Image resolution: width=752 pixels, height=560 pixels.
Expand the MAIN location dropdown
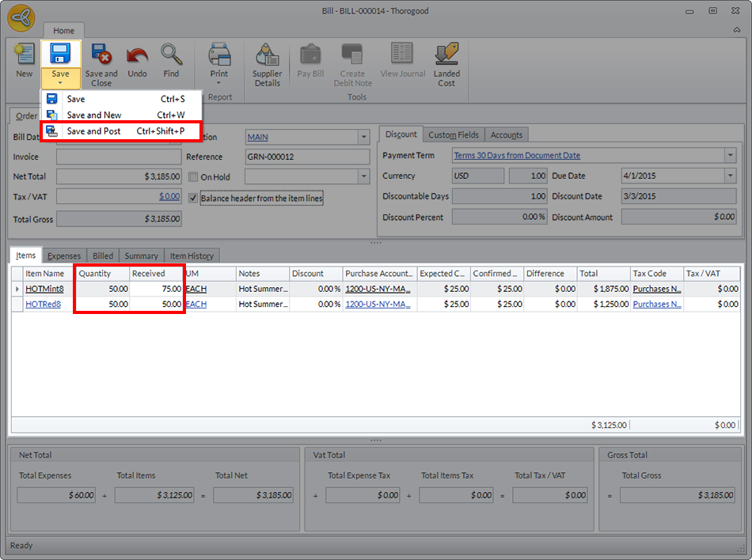[x=363, y=137]
